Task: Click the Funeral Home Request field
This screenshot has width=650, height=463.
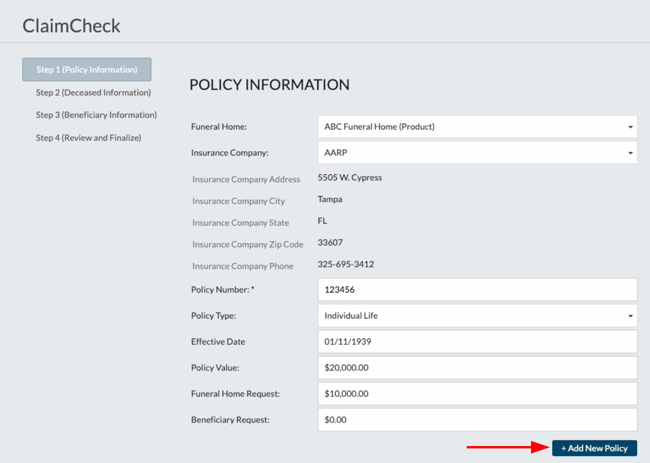Action: (477, 394)
